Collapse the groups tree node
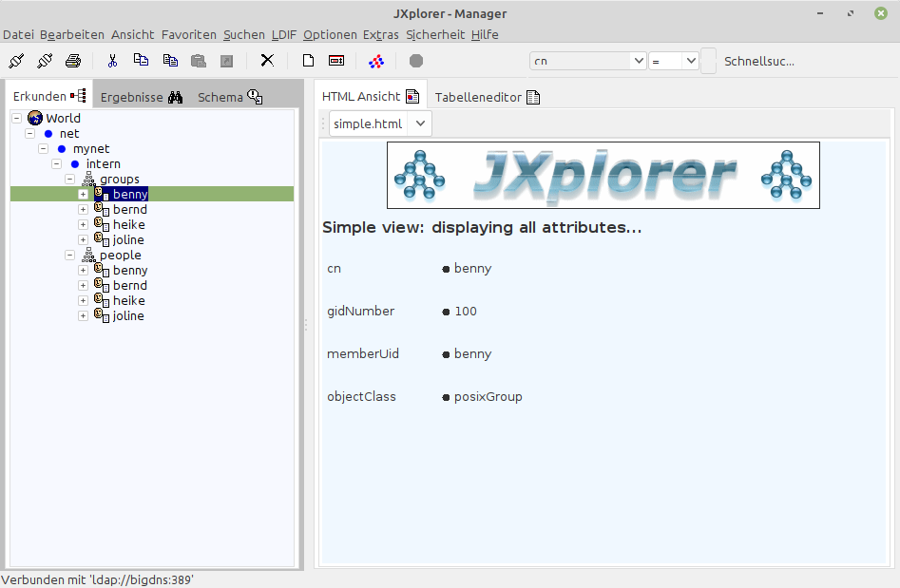 click(70, 179)
